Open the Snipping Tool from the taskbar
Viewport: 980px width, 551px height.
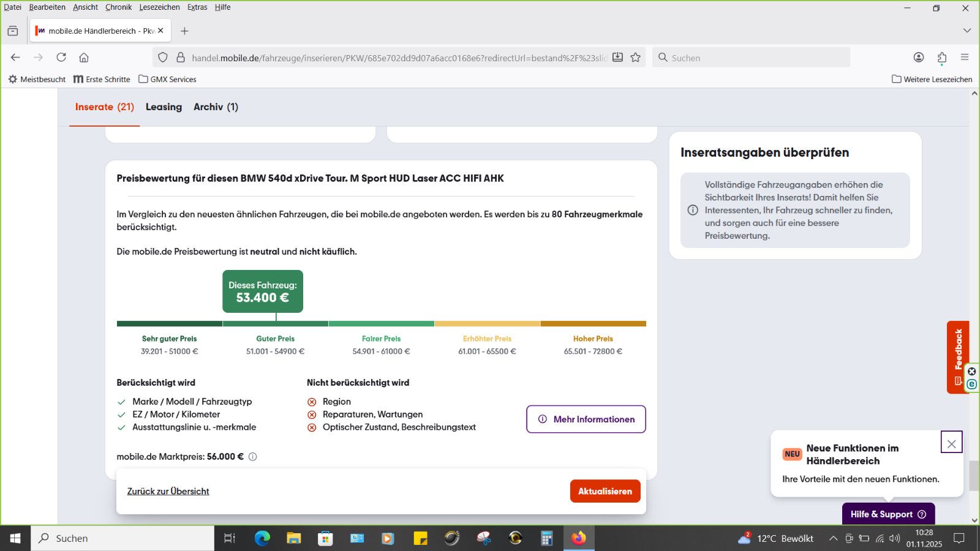coord(484,538)
